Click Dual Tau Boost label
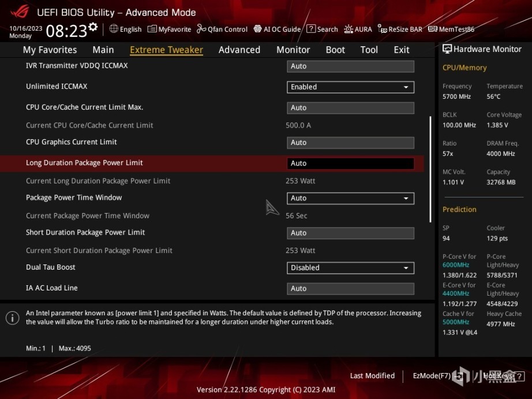 (51, 267)
